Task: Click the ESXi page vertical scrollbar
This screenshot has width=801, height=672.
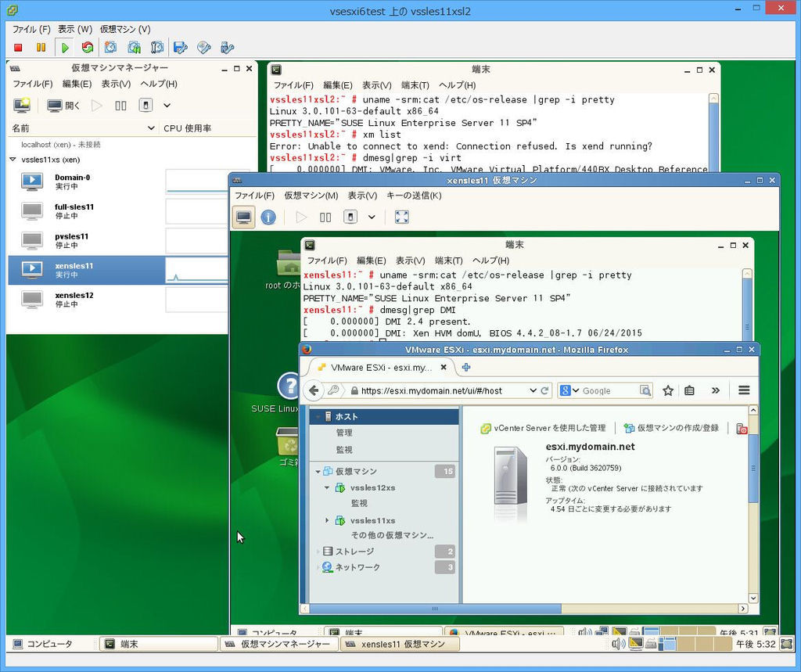Action: (x=753, y=469)
